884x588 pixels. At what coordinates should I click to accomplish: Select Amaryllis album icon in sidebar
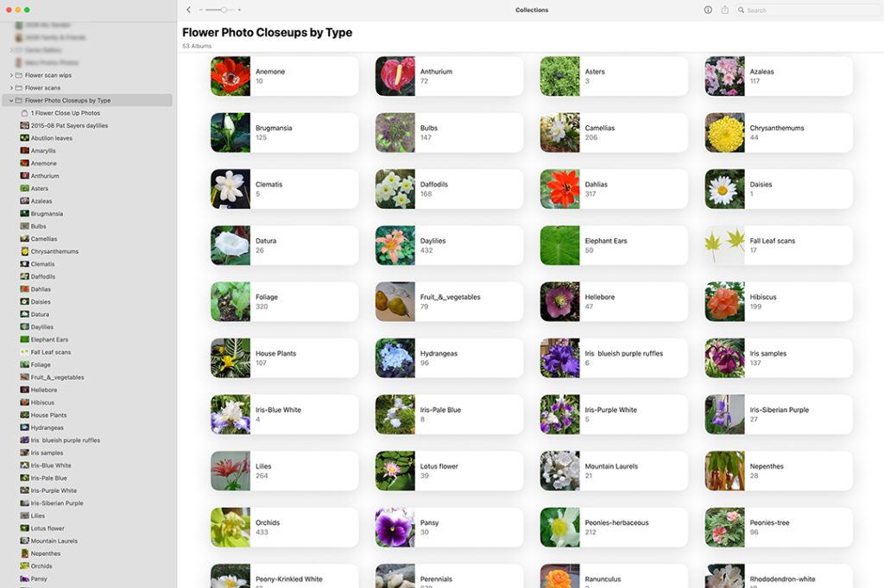24,150
